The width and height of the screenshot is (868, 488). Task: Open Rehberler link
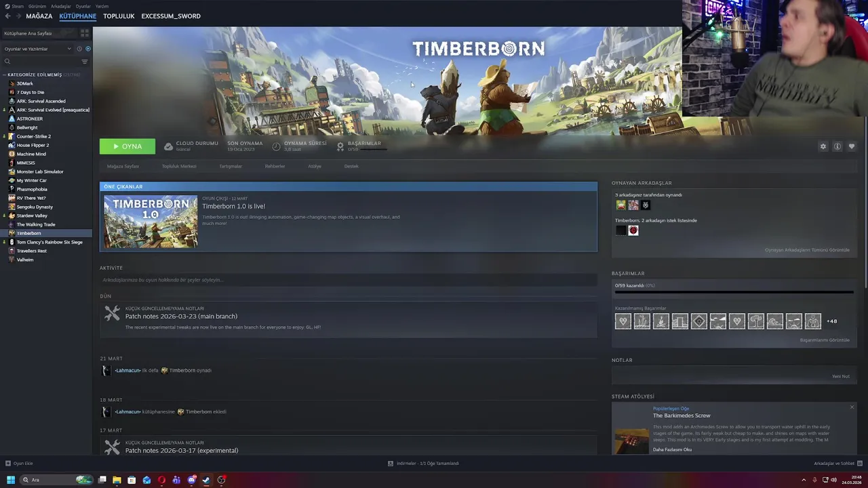coord(275,166)
